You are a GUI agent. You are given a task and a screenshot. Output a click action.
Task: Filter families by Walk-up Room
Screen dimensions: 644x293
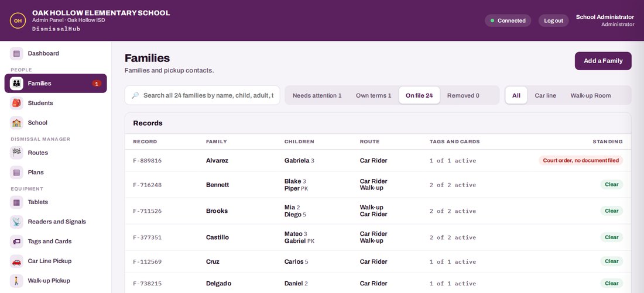point(590,95)
